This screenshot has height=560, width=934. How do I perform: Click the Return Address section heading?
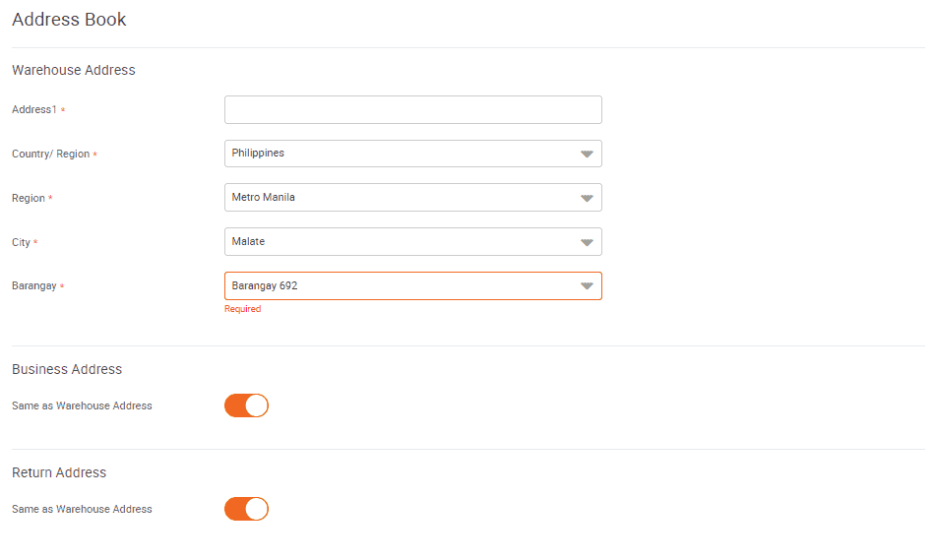(x=59, y=473)
